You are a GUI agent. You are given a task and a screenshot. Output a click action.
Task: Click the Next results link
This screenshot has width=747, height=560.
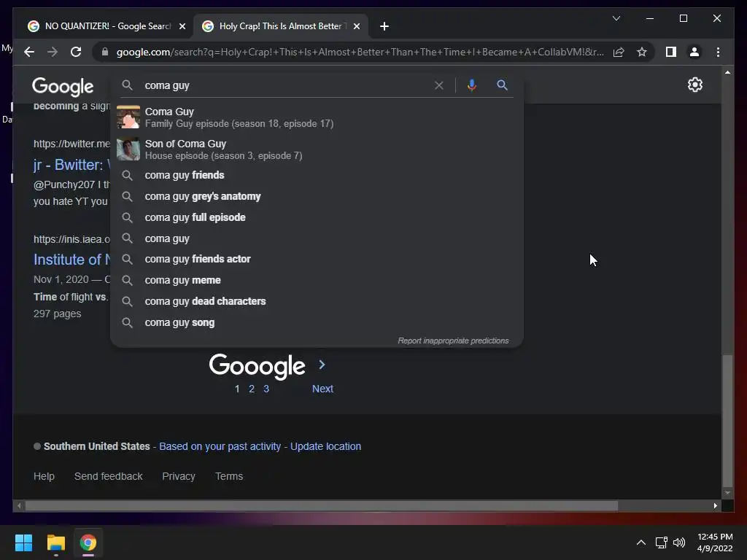coord(322,389)
